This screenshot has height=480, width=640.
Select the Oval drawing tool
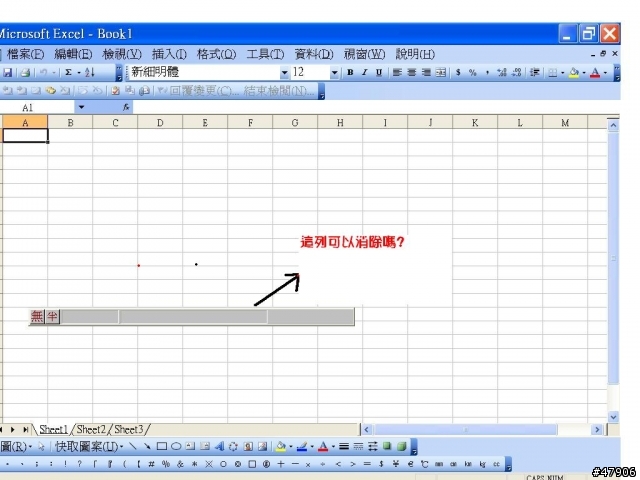click(176, 447)
